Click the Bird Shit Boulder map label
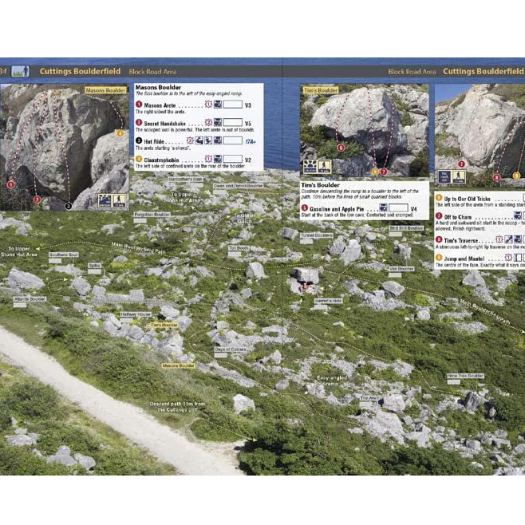This screenshot has width=525, height=525. [x=406, y=228]
